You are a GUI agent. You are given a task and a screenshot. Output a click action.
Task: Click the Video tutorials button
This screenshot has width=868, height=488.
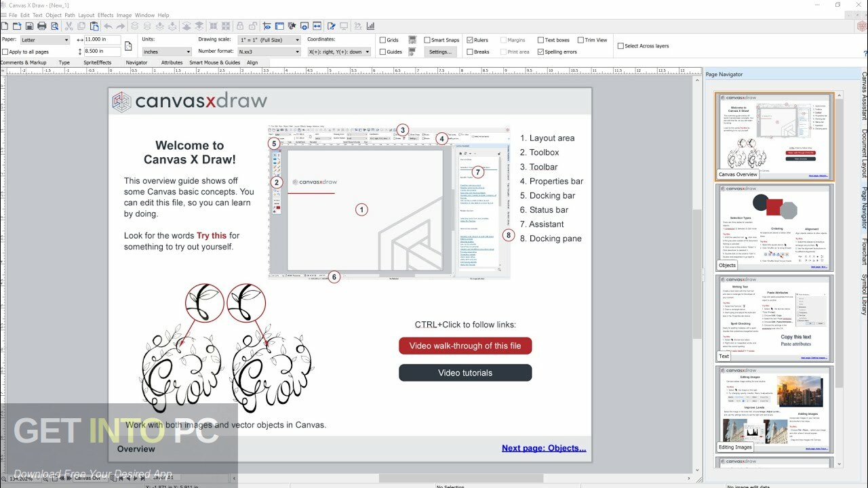tap(465, 373)
